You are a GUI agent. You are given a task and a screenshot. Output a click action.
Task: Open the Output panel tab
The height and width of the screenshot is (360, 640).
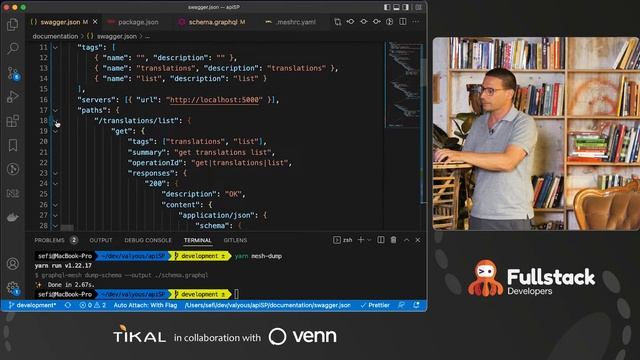[100, 240]
